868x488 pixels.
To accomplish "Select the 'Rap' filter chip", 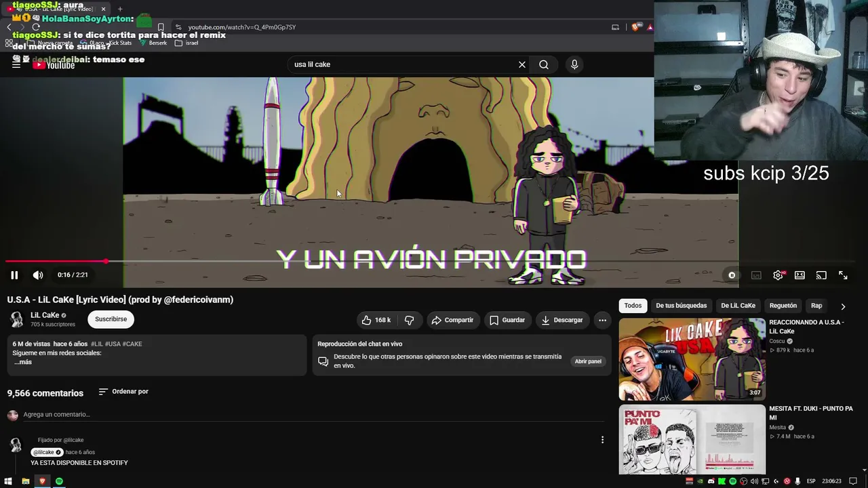I will point(816,306).
